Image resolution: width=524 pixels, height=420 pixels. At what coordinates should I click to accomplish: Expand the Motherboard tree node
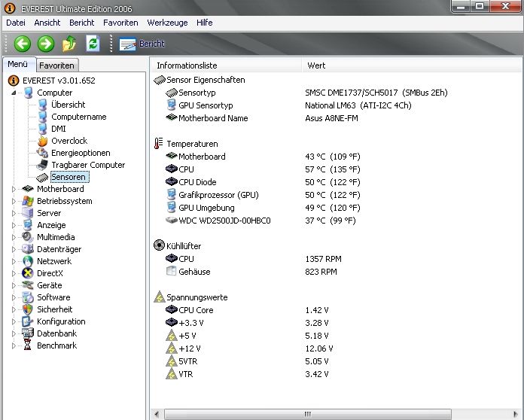coord(14,189)
